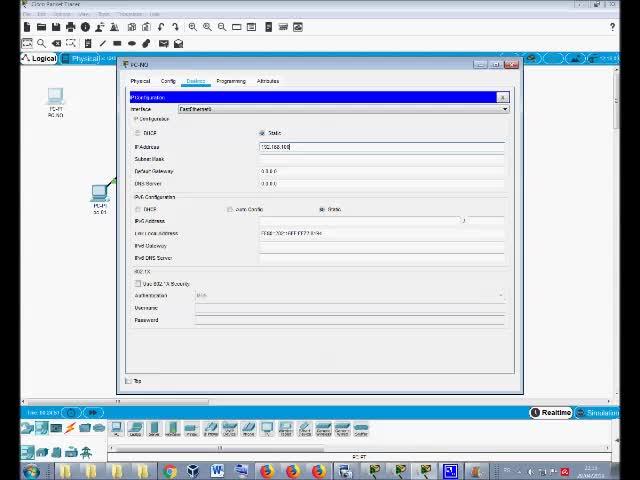
Task: Enable the Use 802.1X Security checkbox
Action: click(x=138, y=284)
